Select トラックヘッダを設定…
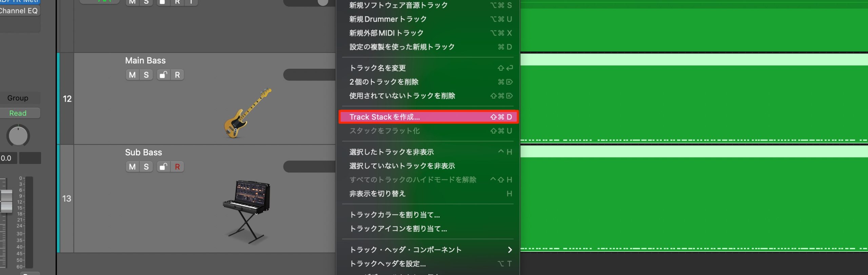868x275 pixels. pos(428,263)
